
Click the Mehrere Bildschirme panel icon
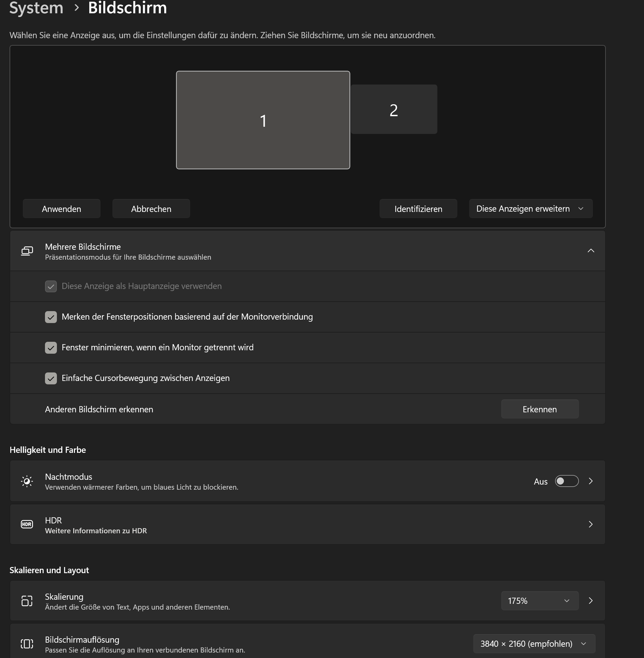point(27,251)
